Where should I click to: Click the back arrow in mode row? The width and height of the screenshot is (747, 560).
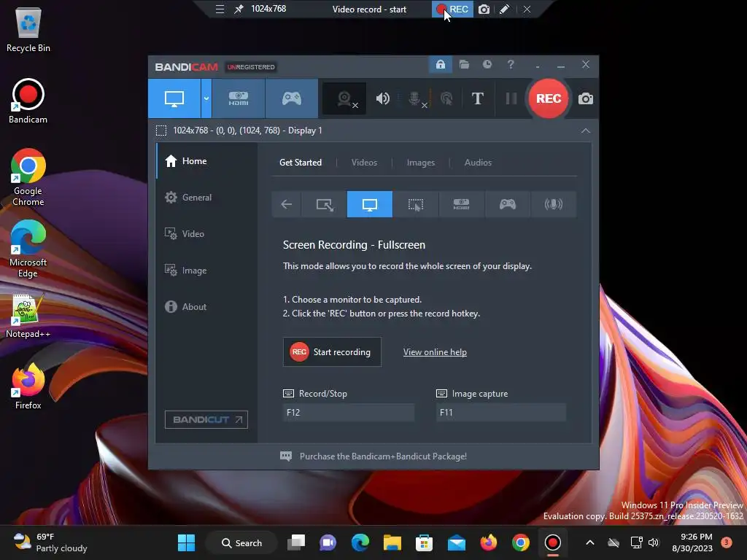pos(286,204)
